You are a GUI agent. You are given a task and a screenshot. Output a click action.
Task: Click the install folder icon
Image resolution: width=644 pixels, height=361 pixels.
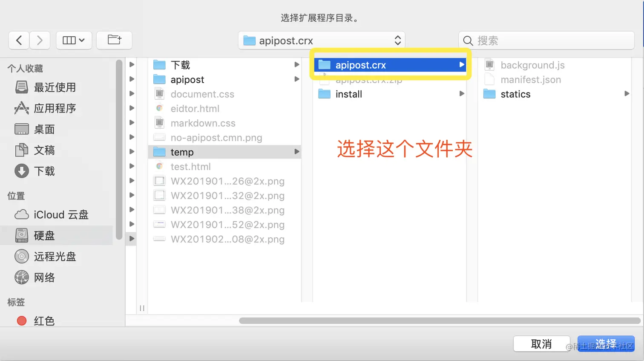(325, 94)
